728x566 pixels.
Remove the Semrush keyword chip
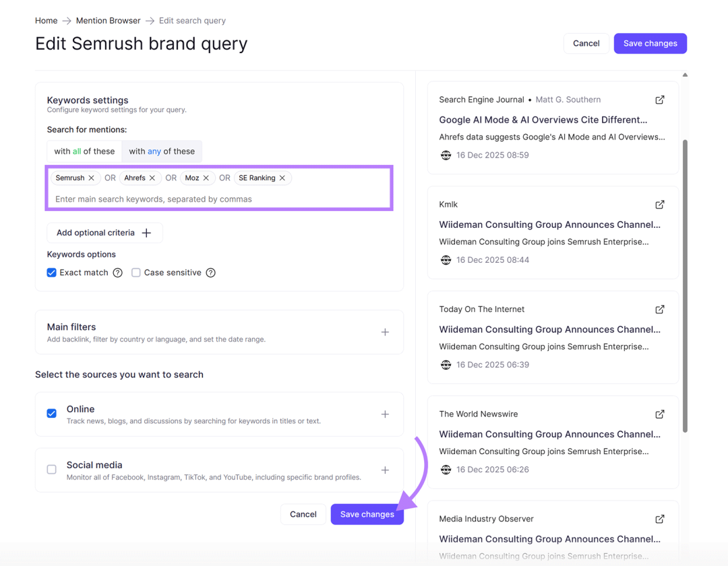click(x=92, y=178)
